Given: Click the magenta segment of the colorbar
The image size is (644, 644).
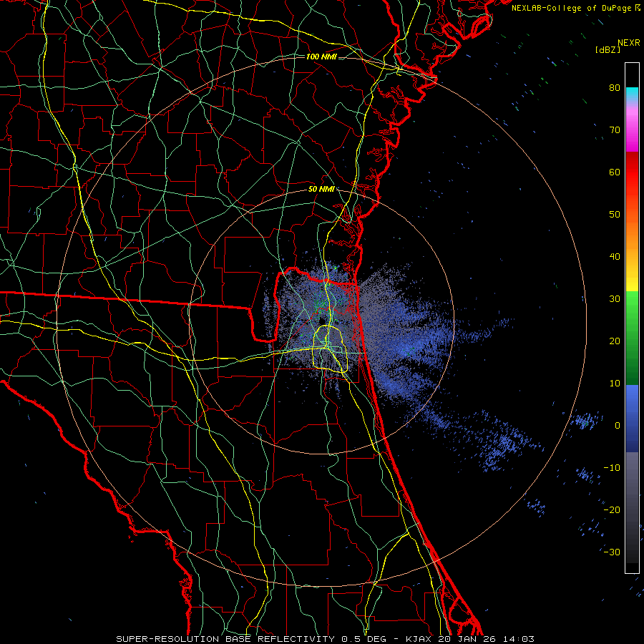Looking at the screenshot, I should [x=632, y=127].
